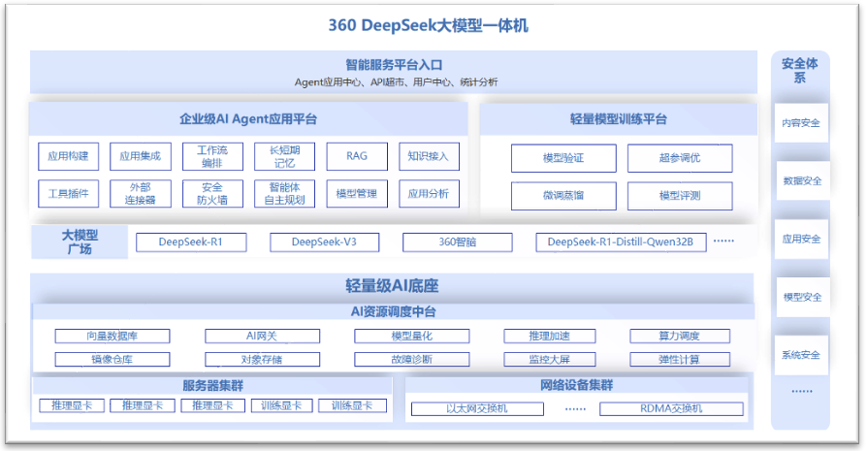Viewport: 868px width, 451px height.
Task: Click the 智能体自主规划 box
Action: [284, 194]
